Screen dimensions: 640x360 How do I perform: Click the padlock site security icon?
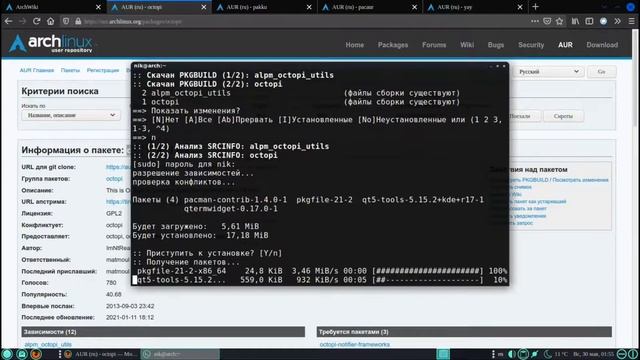point(78,21)
